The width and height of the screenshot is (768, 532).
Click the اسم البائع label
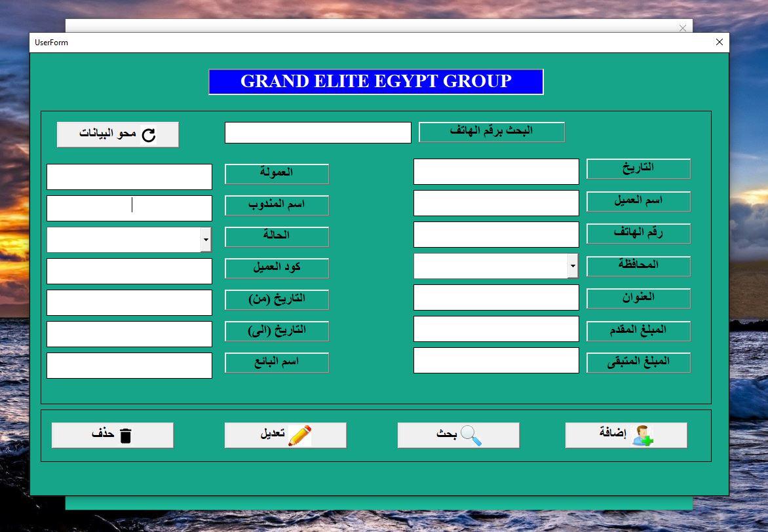pyautogui.click(x=277, y=362)
